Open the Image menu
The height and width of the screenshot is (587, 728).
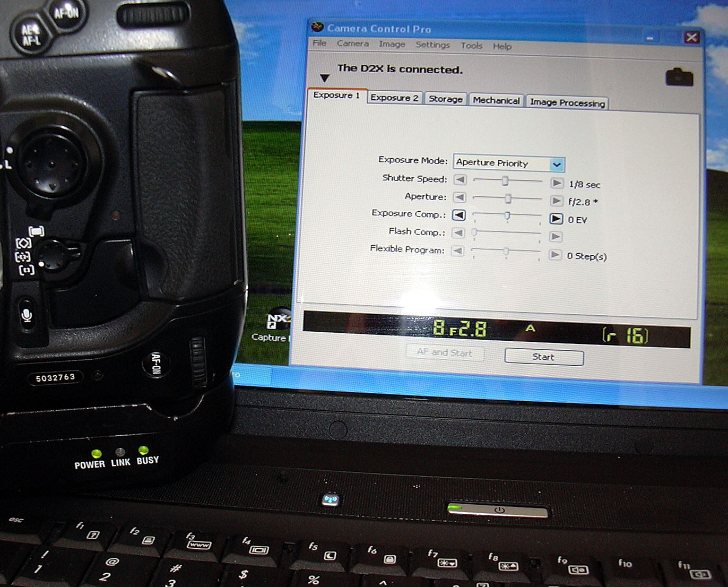coord(392,44)
